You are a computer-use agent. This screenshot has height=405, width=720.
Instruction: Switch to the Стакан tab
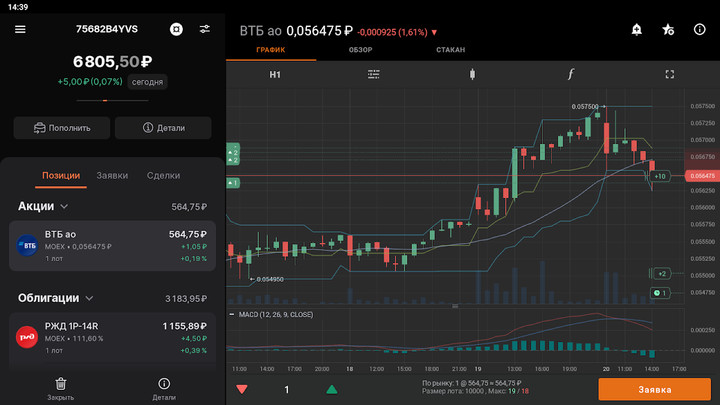450,50
